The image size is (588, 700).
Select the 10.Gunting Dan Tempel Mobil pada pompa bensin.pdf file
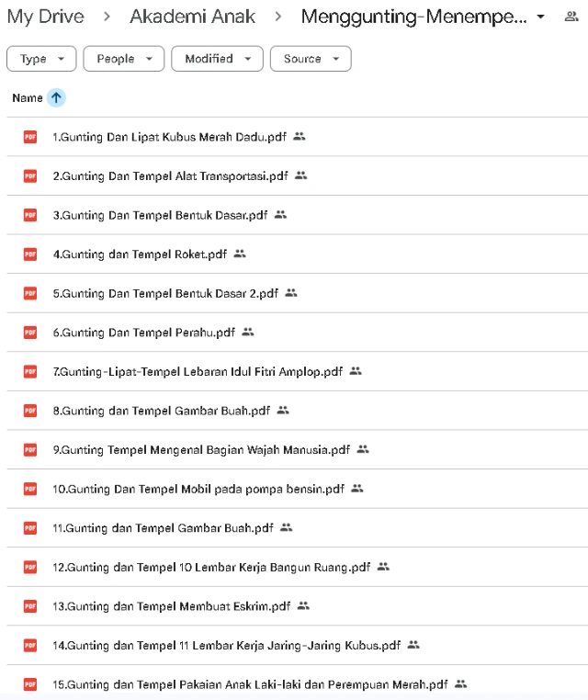point(198,490)
